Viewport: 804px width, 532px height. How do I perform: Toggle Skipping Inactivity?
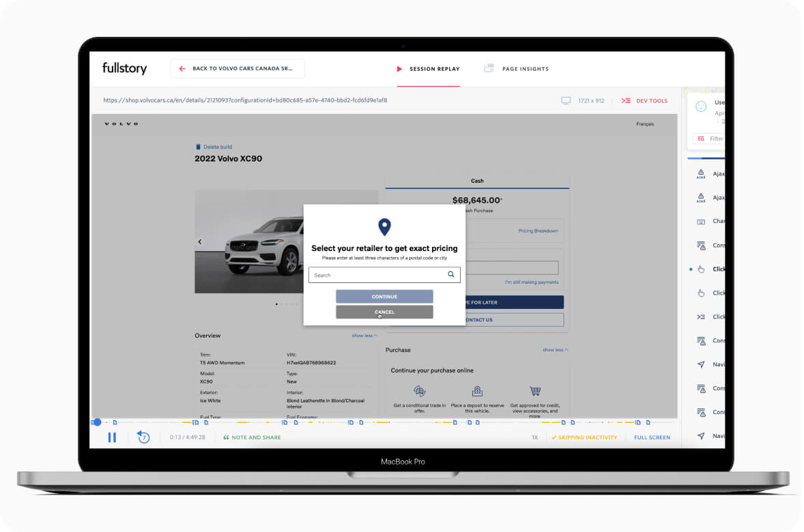584,438
